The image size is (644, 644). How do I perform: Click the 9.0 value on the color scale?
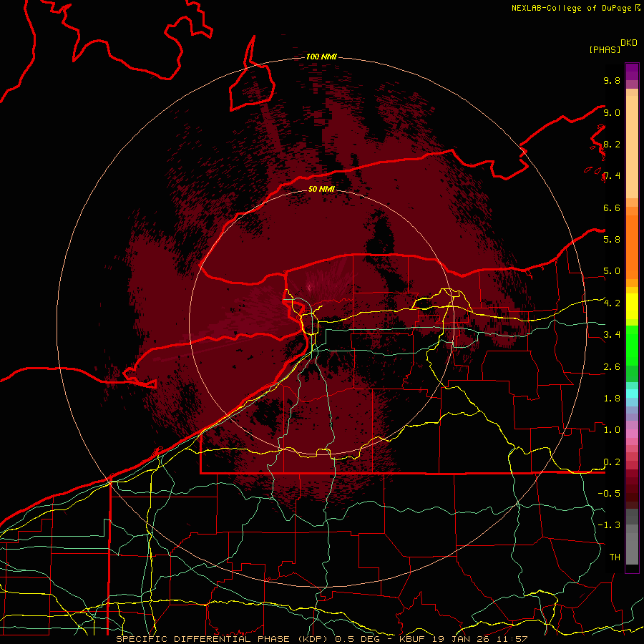point(612,112)
